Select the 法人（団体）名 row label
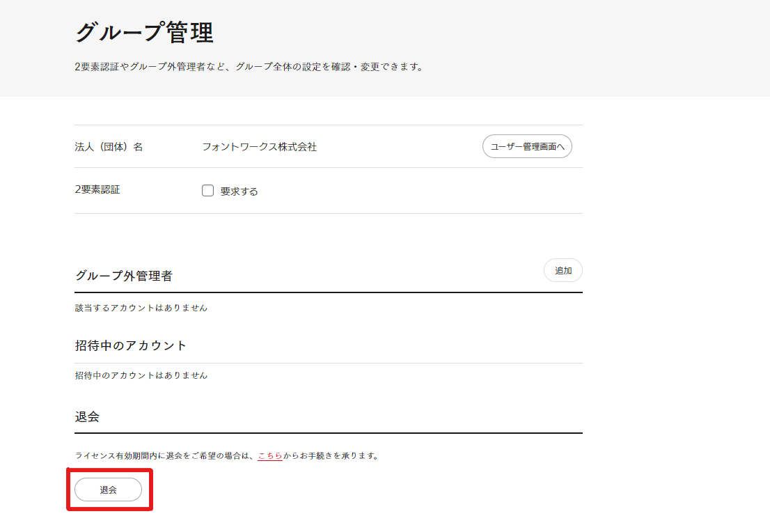The image size is (770, 532). pos(109,147)
